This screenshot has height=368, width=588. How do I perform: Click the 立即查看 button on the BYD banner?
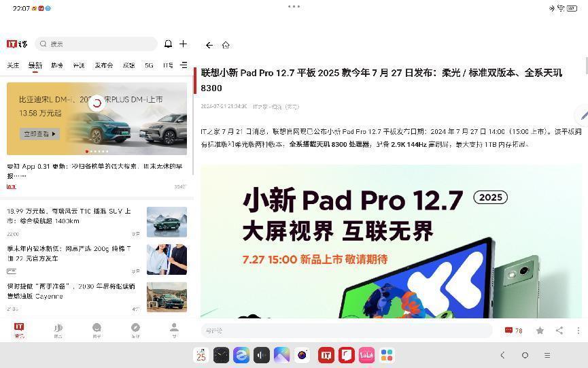pyautogui.click(x=39, y=134)
